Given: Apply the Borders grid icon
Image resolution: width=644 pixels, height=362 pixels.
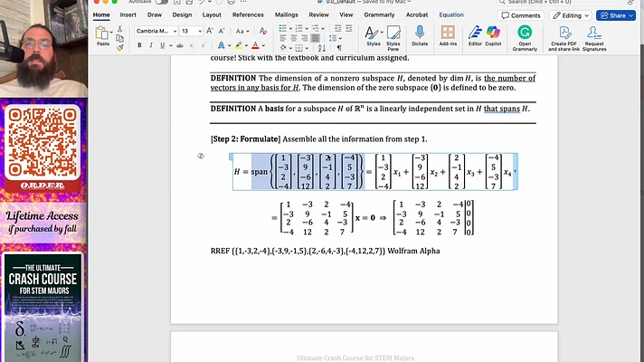Looking at the screenshot, I should tap(299, 48).
